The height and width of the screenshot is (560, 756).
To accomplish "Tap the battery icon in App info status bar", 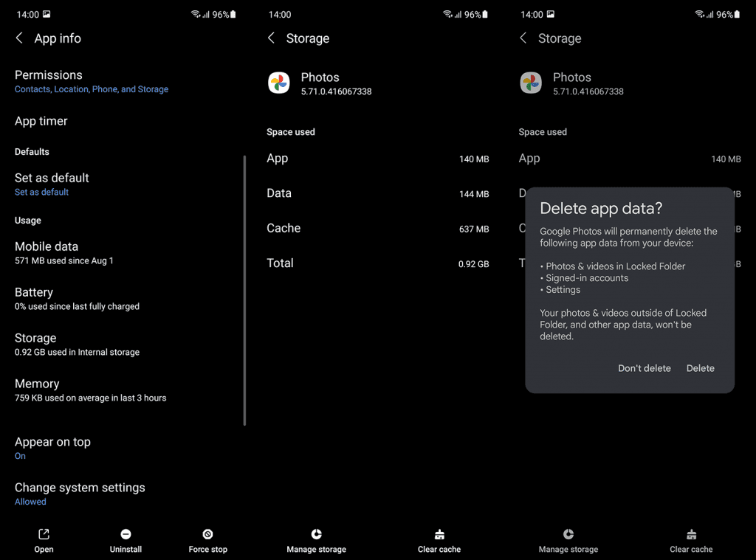I will click(233, 15).
